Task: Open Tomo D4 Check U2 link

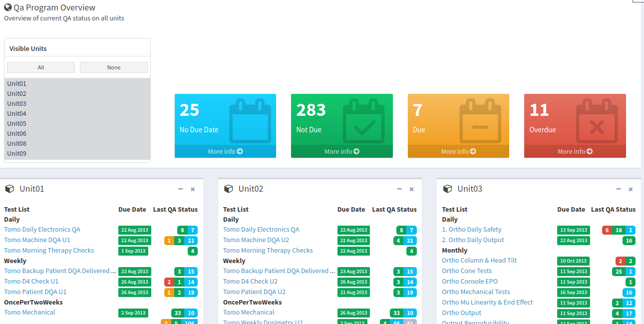Action: (250, 282)
